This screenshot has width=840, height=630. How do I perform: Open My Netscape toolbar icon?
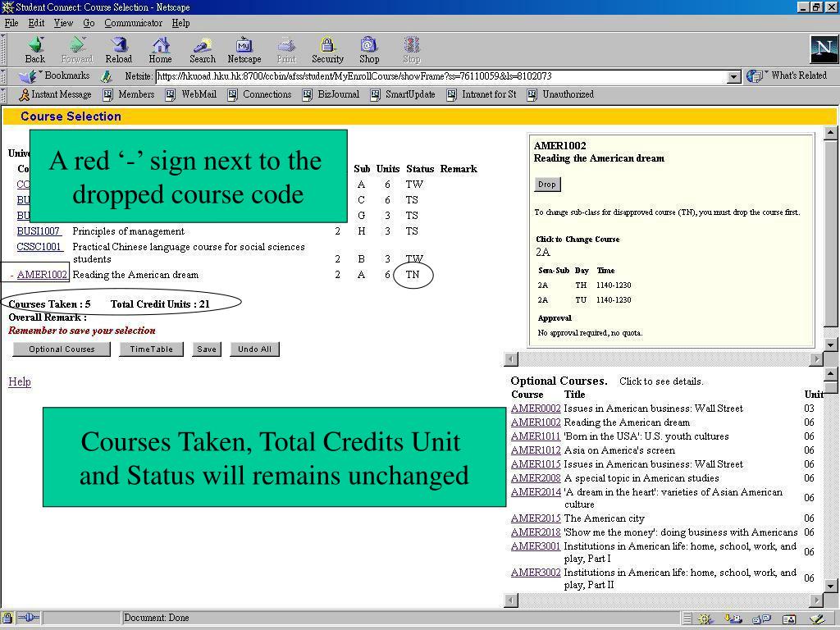click(244, 45)
